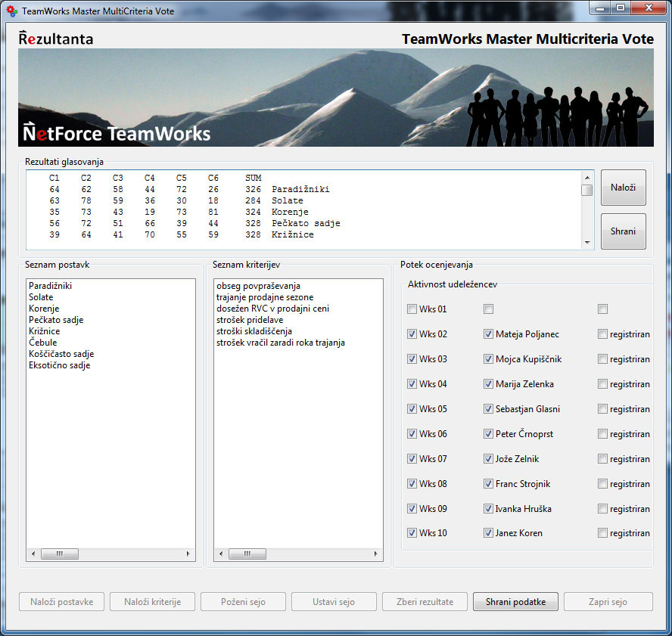This screenshot has height=636, width=672.
Task: Click results scrollbar up arrow
Action: [x=587, y=177]
